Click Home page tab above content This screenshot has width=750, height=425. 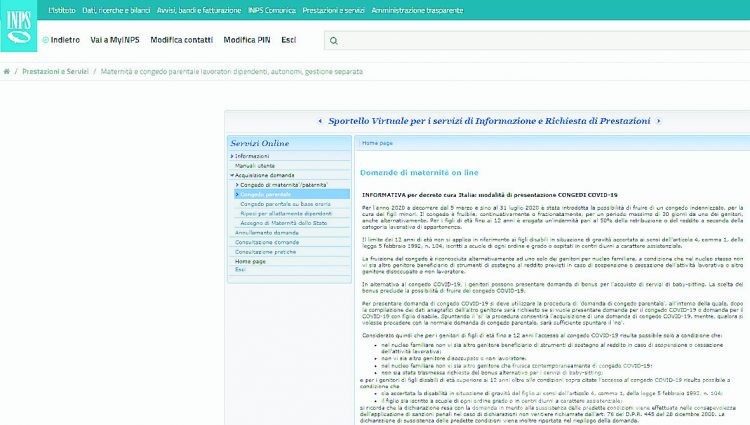[x=377, y=143]
